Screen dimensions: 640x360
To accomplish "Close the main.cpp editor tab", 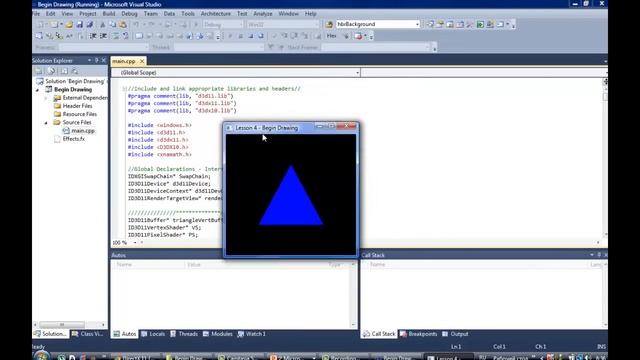I will pyautogui.click(x=142, y=61).
